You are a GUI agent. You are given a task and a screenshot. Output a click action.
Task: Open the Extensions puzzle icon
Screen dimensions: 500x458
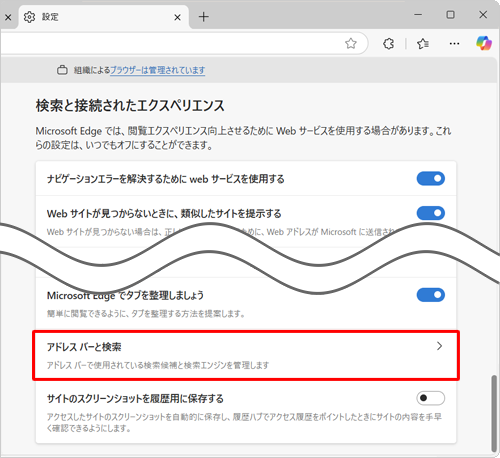[x=388, y=43]
